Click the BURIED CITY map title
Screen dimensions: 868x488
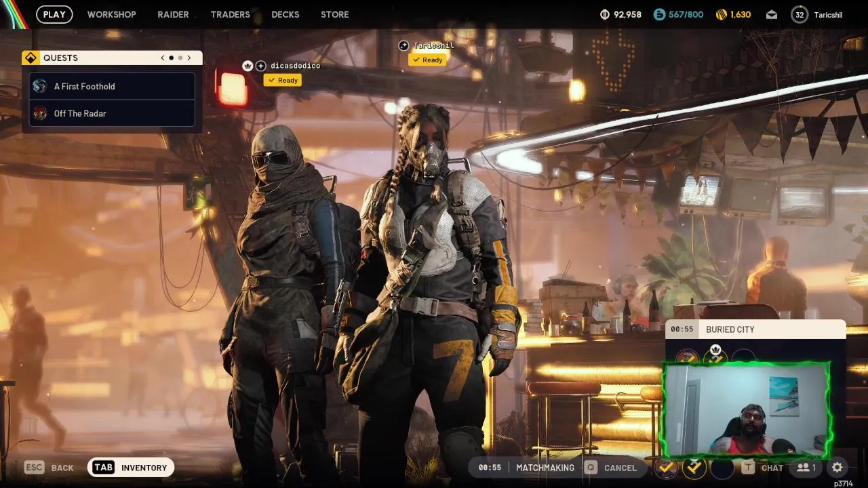pos(730,329)
